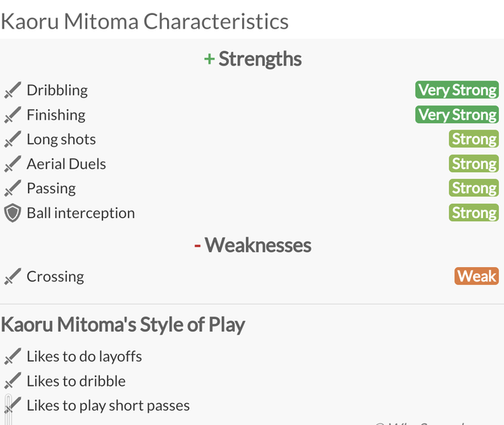Screen dimensions: 504x425
Task: Click the sword icon next to Finishing
Action: (x=12, y=115)
